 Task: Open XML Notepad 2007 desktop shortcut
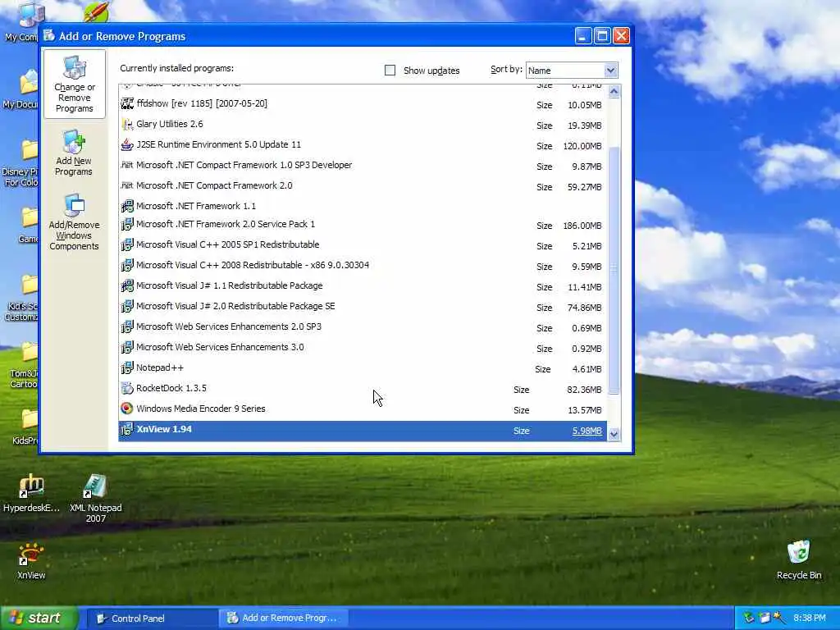[95, 498]
